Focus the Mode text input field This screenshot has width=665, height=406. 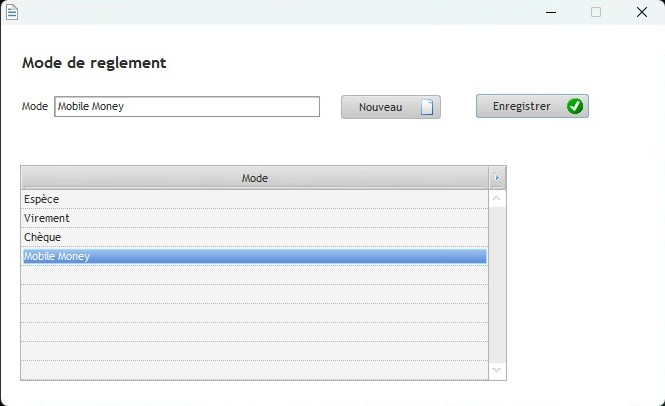tap(187, 106)
